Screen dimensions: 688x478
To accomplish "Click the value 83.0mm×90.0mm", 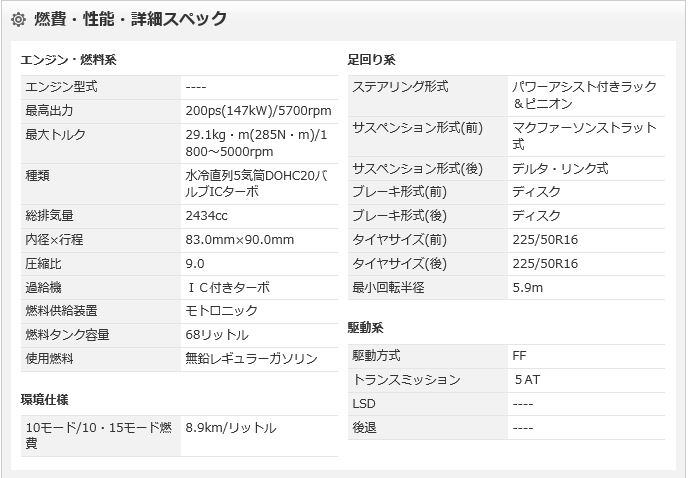I will pyautogui.click(x=240, y=240).
